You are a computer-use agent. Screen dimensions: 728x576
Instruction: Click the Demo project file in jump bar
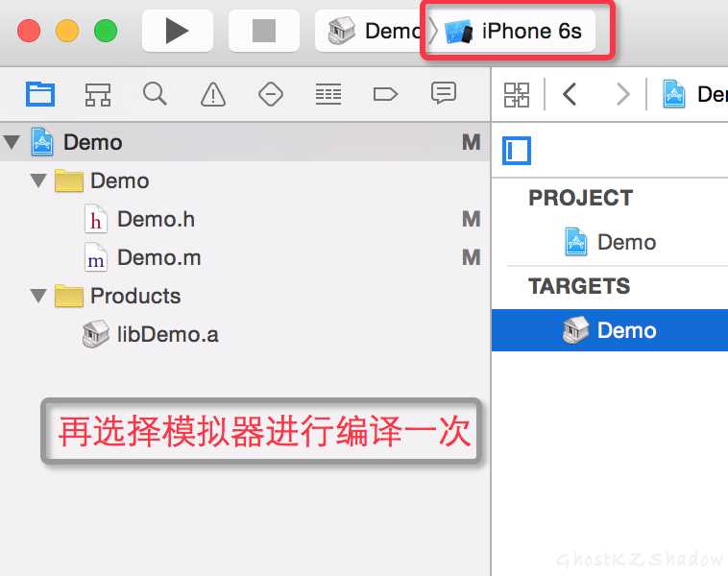694,94
